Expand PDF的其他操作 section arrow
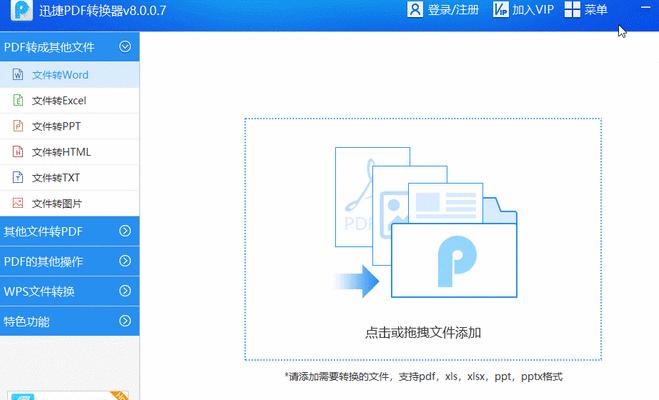Viewport: 659px width, 400px height. 125,261
